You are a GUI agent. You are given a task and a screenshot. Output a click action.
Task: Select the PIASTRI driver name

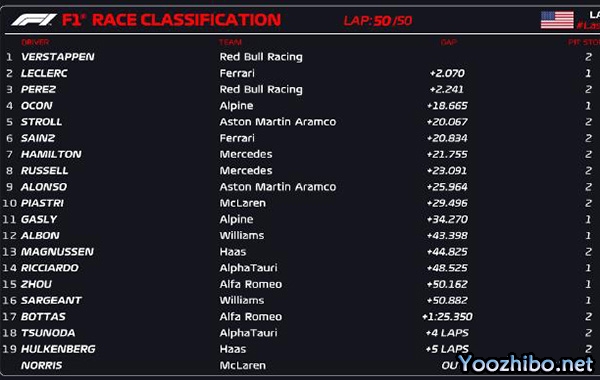[42, 203]
